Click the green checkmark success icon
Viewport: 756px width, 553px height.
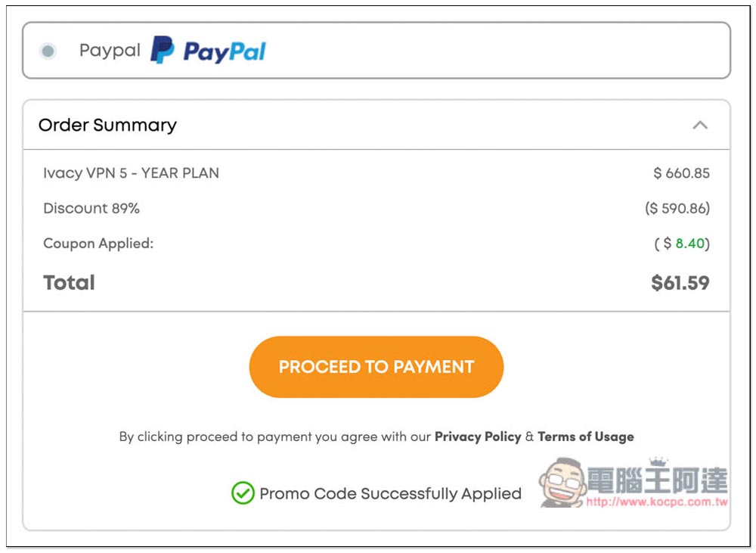[243, 493]
